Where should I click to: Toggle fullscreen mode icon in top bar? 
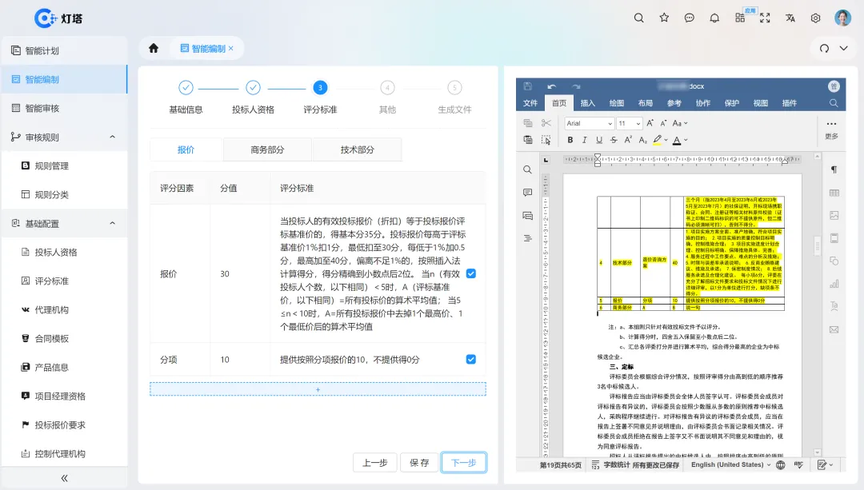coord(765,18)
